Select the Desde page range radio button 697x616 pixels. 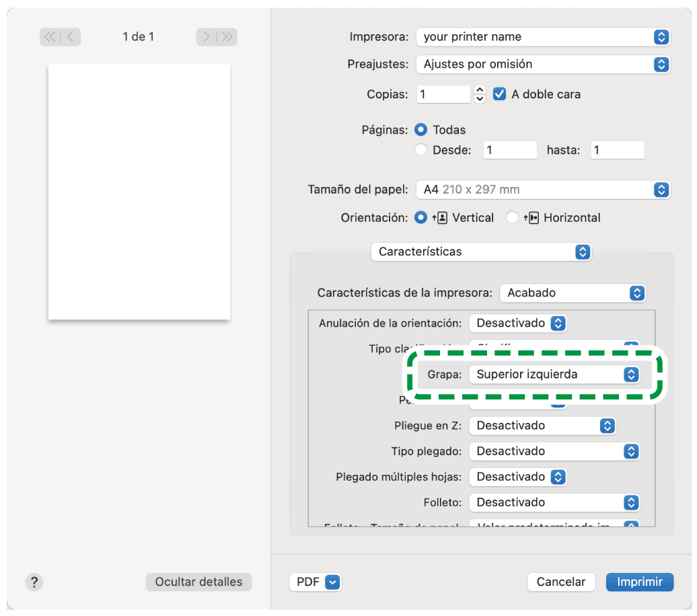(421, 151)
